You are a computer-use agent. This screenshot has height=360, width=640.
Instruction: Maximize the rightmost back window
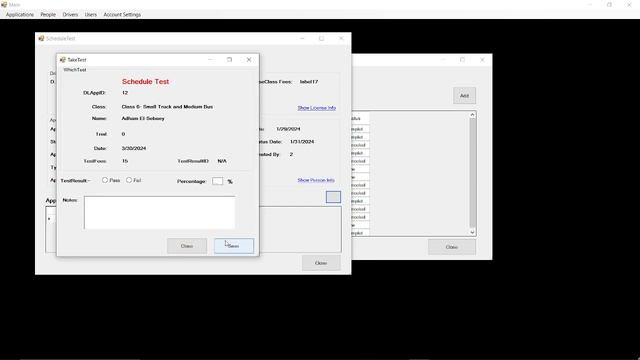click(x=462, y=60)
